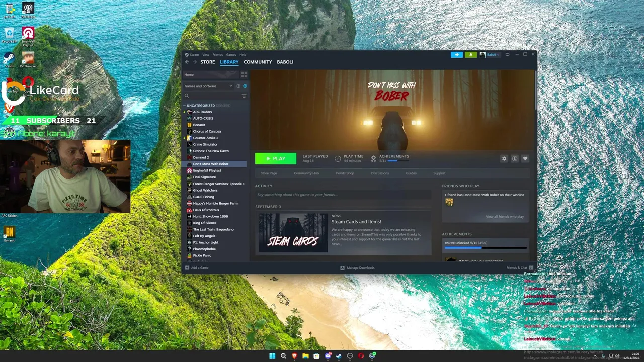Open Opera browser from taskbar
This screenshot has width=644, height=362.
click(x=361, y=356)
